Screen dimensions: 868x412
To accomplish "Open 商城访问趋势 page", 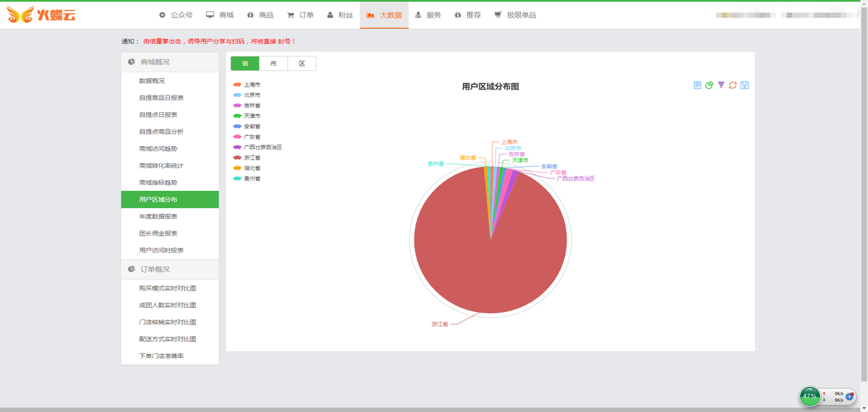I will [x=158, y=149].
